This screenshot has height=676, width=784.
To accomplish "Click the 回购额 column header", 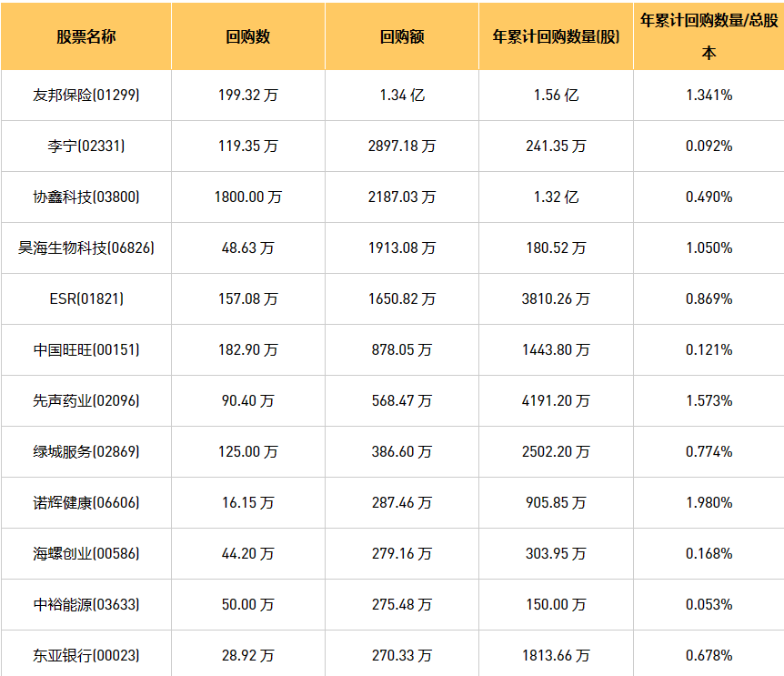I will point(402,37).
